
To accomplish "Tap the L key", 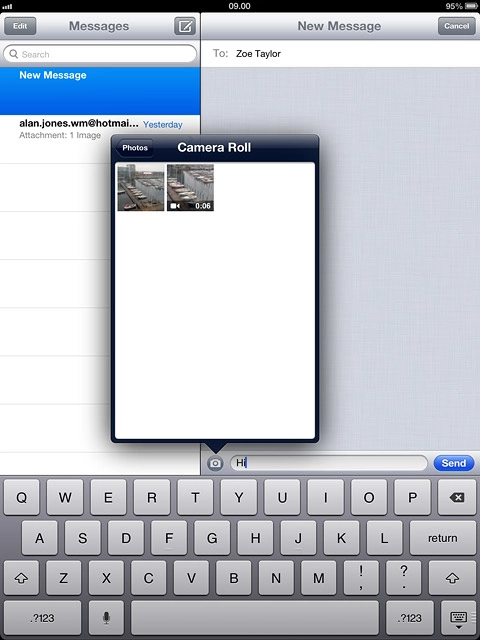I will click(x=384, y=538).
